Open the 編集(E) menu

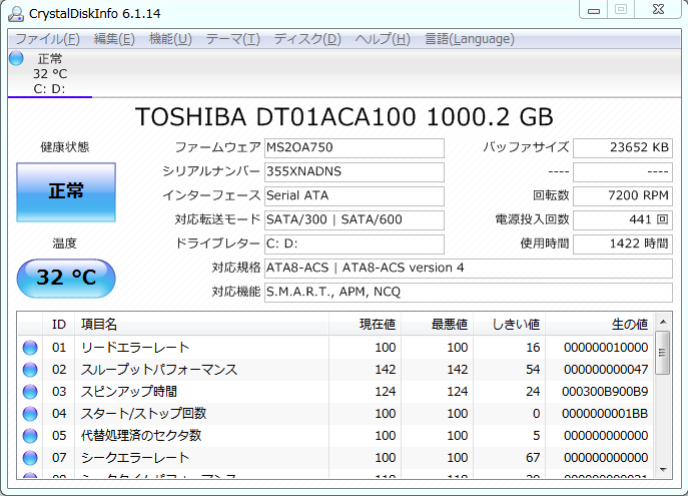click(114, 39)
